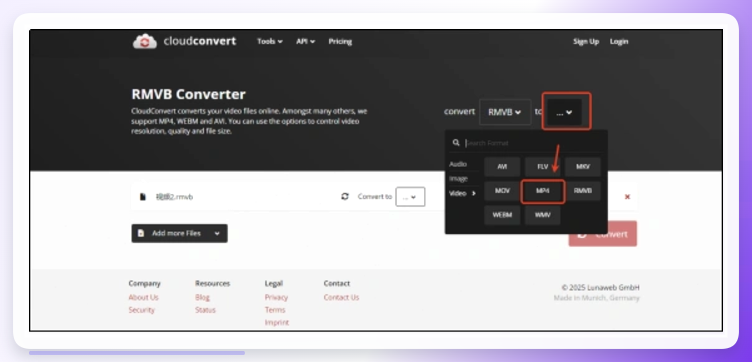This screenshot has width=752, height=362.
Task: Open the Terms footer link
Action: pos(275,310)
